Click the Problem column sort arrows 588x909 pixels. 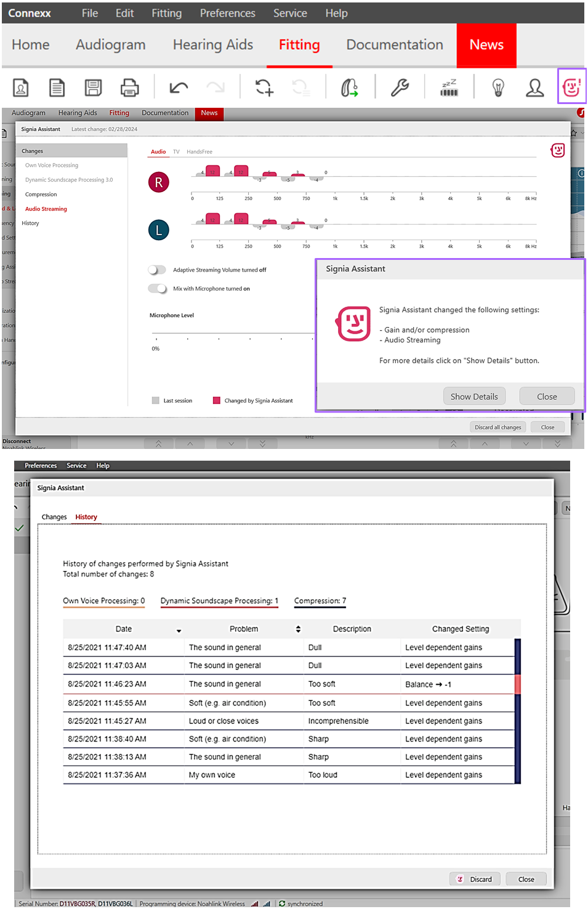click(x=298, y=629)
